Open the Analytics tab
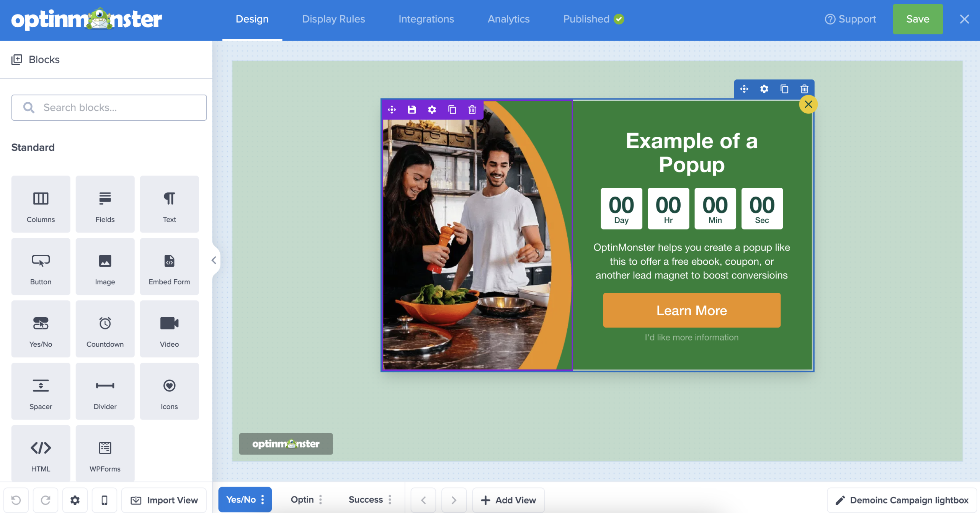Image resolution: width=980 pixels, height=513 pixels. click(x=508, y=19)
